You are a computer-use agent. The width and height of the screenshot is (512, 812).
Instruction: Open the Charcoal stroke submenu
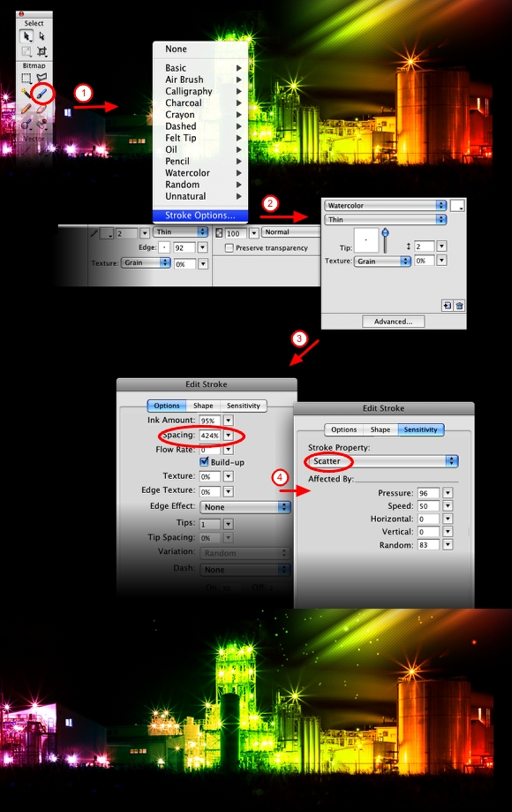tap(200, 102)
